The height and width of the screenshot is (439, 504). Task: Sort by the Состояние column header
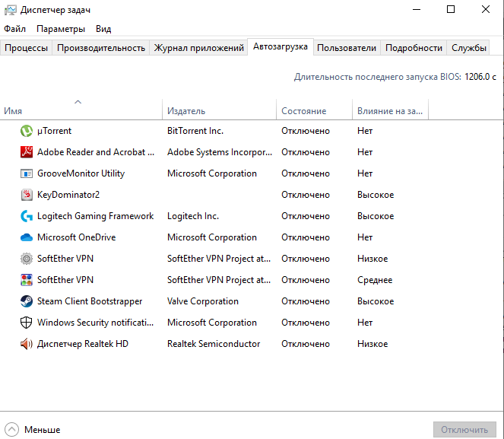pos(314,110)
